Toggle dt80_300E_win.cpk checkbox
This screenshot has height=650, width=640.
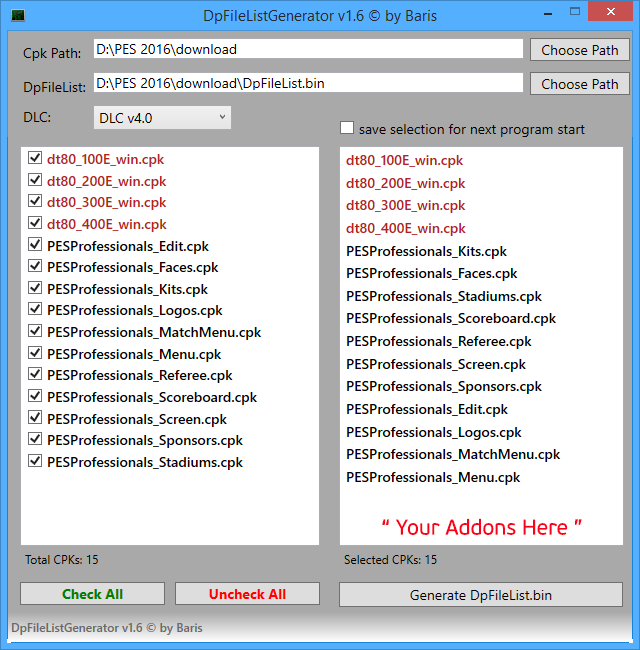[x=35, y=201]
